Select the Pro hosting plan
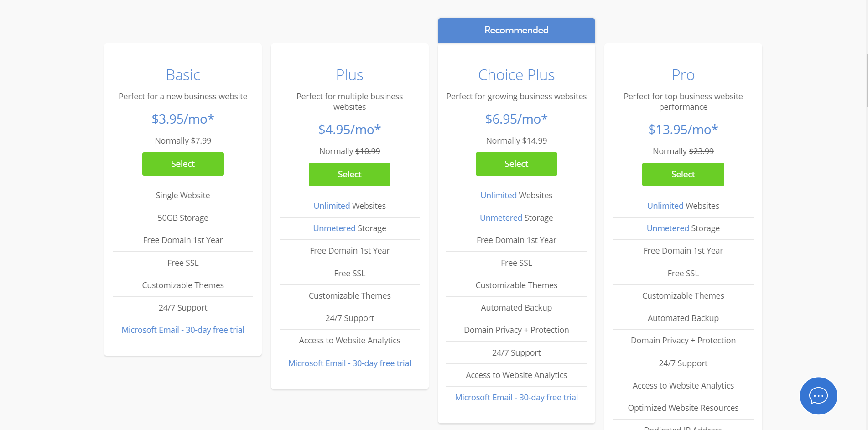The image size is (868, 430). click(683, 174)
